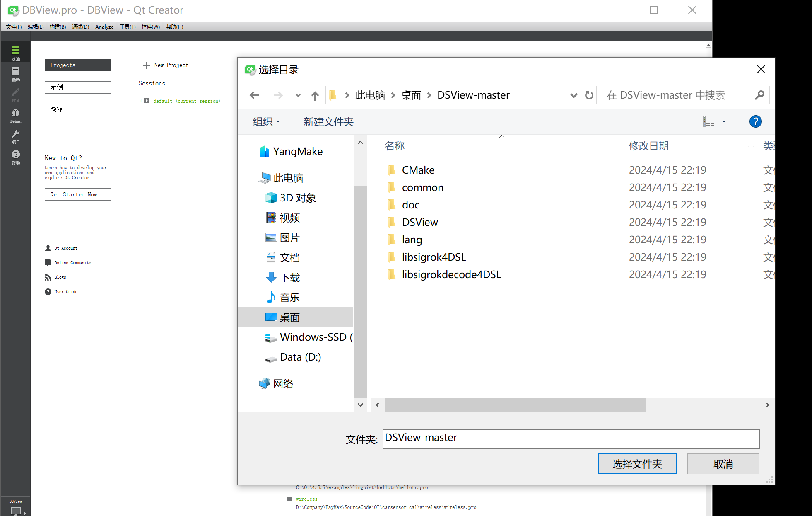
Task: Navigate up one folder with the up arrow
Action: [315, 95]
